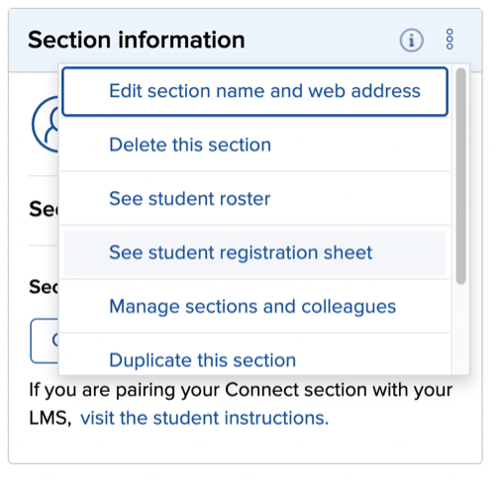Choose Manage sections and colleagues
501x491 pixels.
(255, 306)
